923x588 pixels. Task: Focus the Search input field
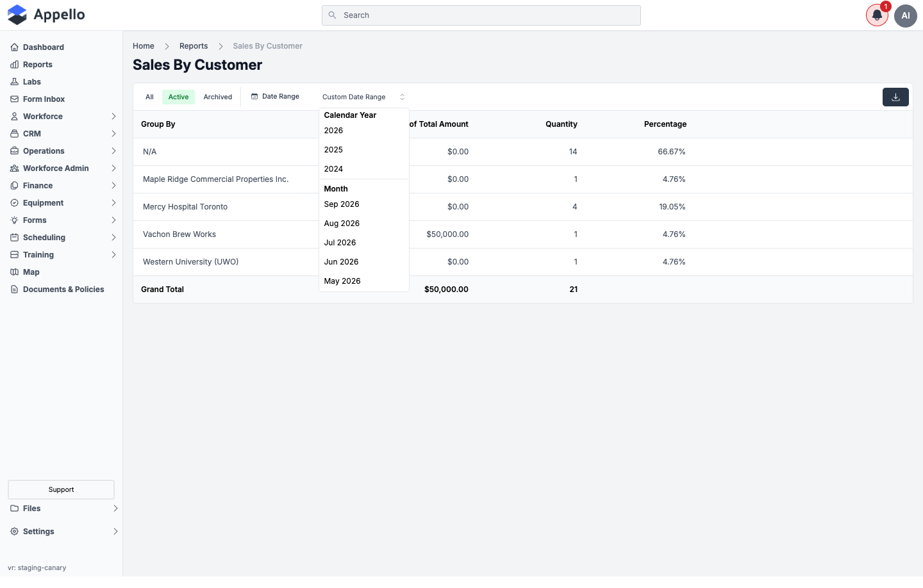tap(481, 15)
